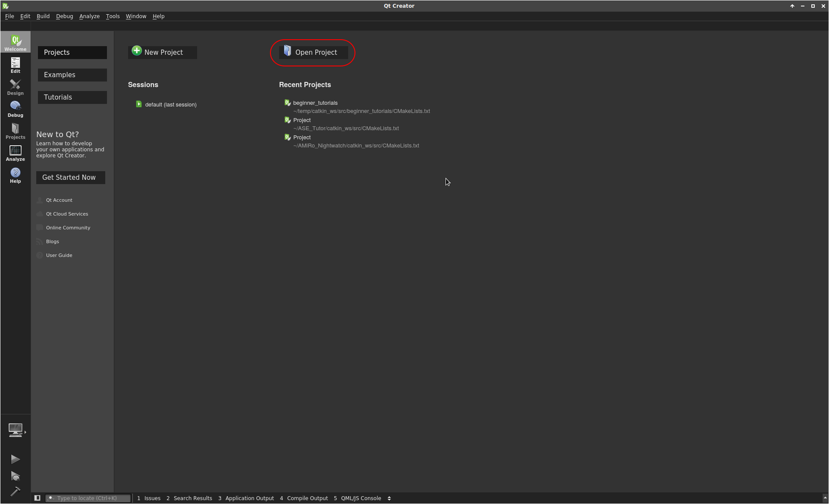Screen dimensions: 829x504
Task: Build project with hammer icon
Action: click(x=15, y=491)
